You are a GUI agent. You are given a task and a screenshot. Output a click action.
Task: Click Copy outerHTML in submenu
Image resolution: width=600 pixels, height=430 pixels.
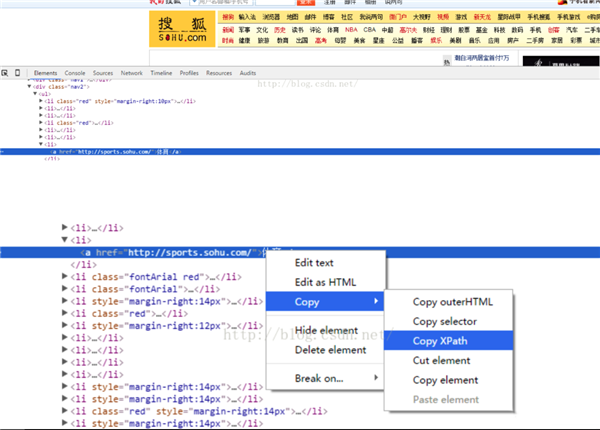coord(451,302)
